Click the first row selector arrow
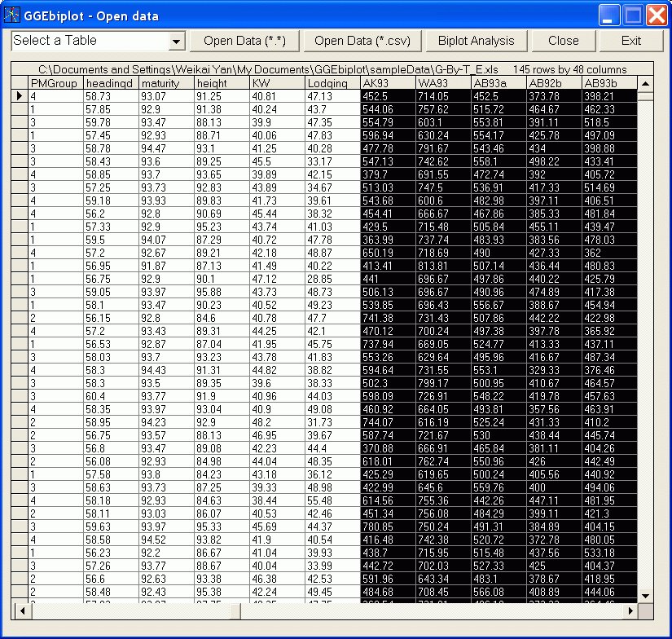The width and height of the screenshot is (672, 639). click(20, 96)
